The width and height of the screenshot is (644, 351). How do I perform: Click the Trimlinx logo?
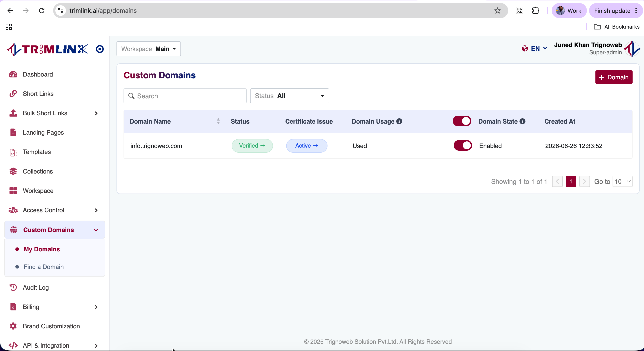(x=47, y=49)
